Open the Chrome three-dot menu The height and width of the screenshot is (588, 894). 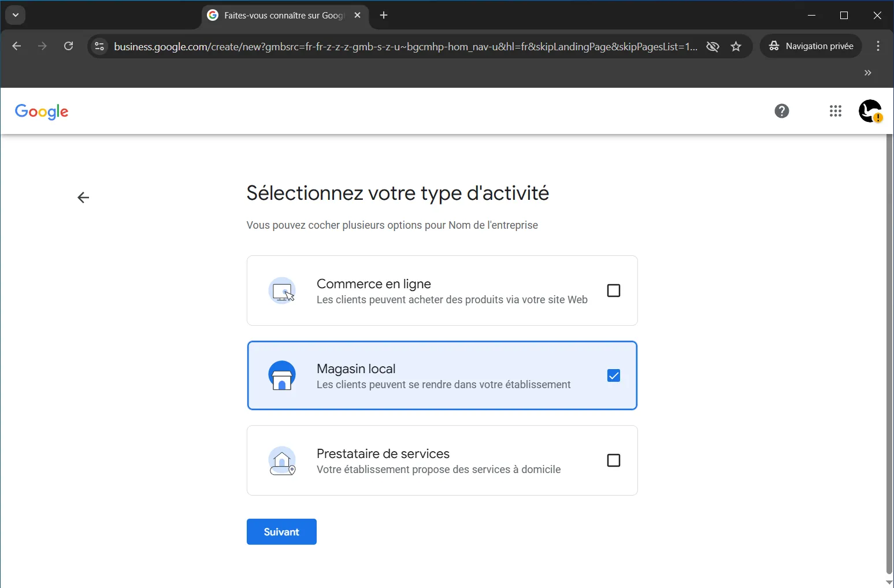(878, 46)
